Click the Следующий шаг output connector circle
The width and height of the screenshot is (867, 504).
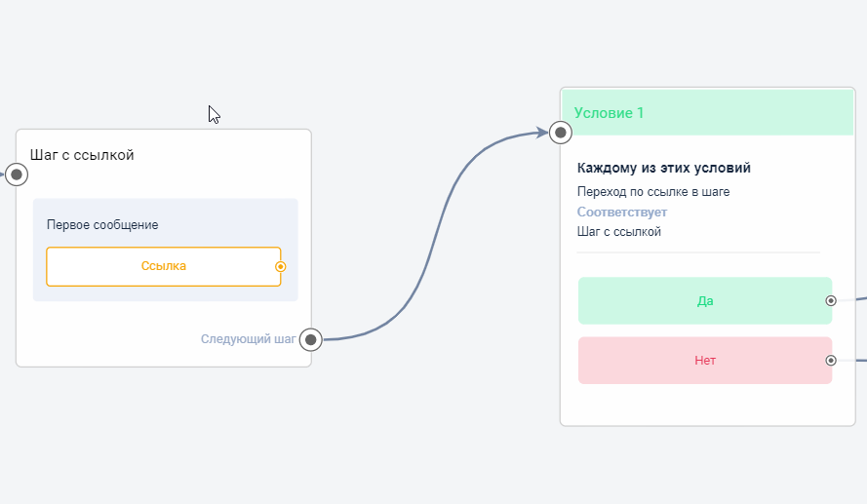[310, 339]
